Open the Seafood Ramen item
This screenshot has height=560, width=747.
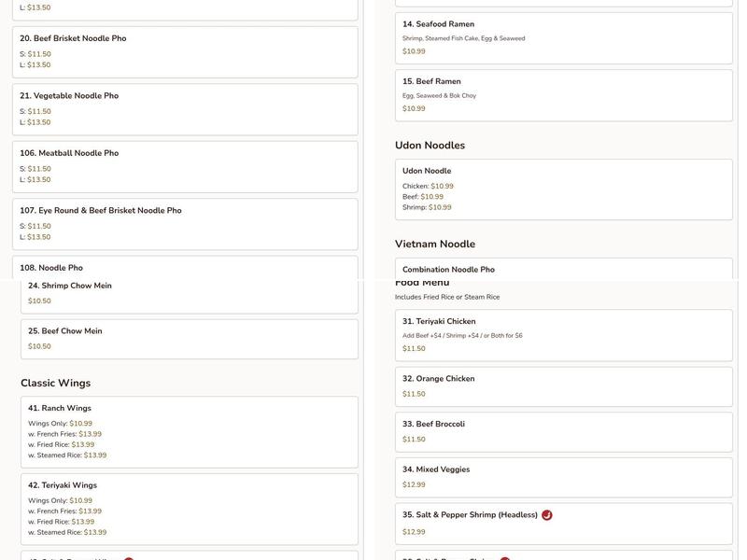click(x=564, y=37)
